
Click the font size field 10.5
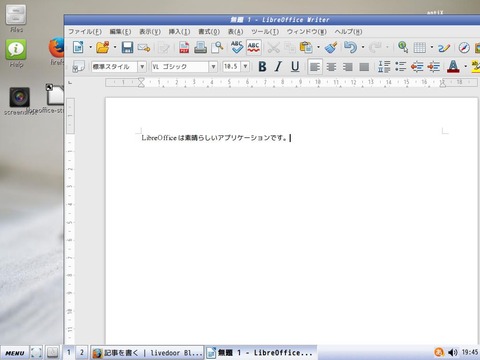click(232, 67)
